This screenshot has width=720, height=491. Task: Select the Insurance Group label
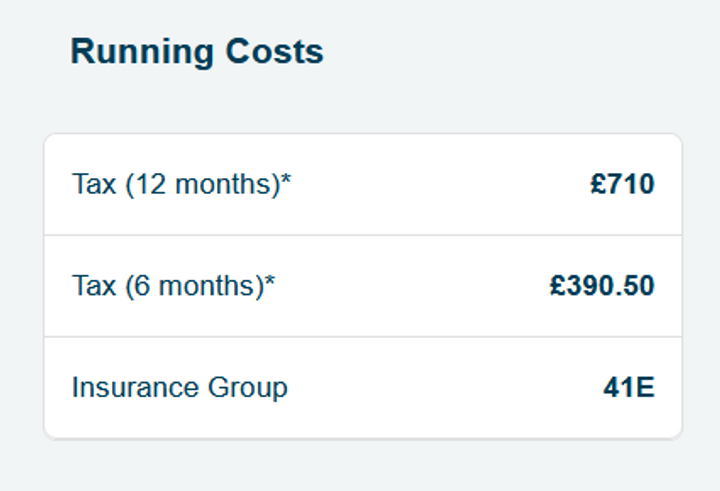[x=180, y=387]
